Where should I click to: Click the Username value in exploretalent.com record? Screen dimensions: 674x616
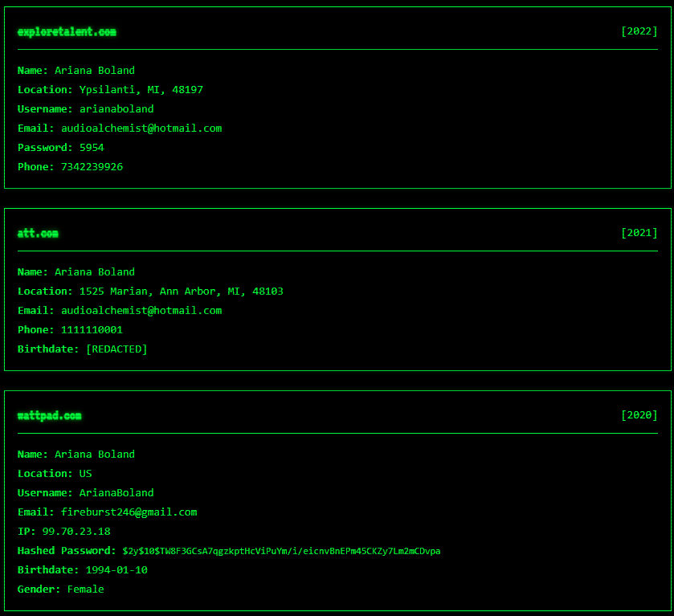point(116,109)
